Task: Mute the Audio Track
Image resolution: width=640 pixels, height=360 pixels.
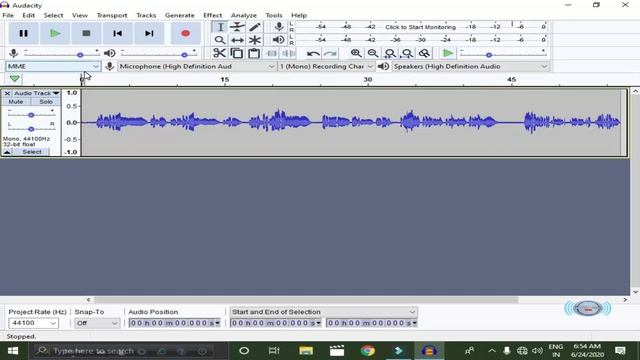Action: coord(16,102)
